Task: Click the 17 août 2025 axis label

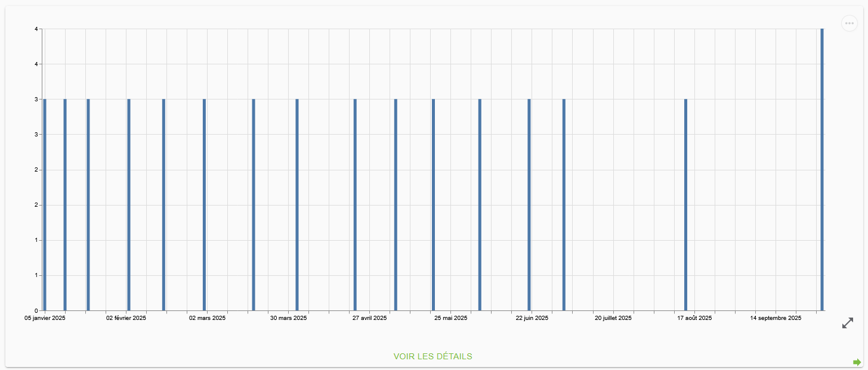Action: (694, 318)
